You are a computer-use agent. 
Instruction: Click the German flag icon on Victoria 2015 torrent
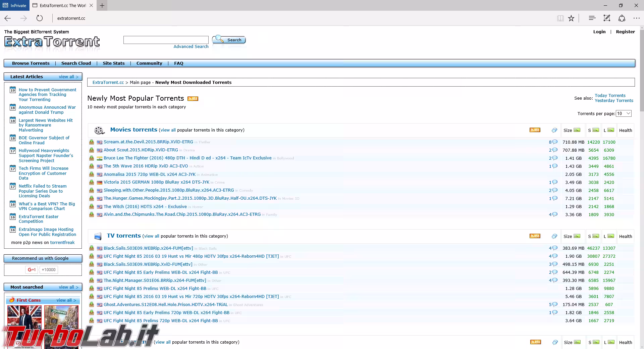[x=100, y=183]
